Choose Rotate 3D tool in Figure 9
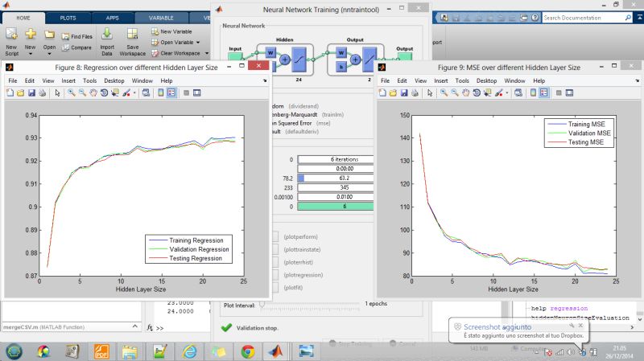Image resolution: width=644 pixels, height=361 pixels. click(x=477, y=93)
